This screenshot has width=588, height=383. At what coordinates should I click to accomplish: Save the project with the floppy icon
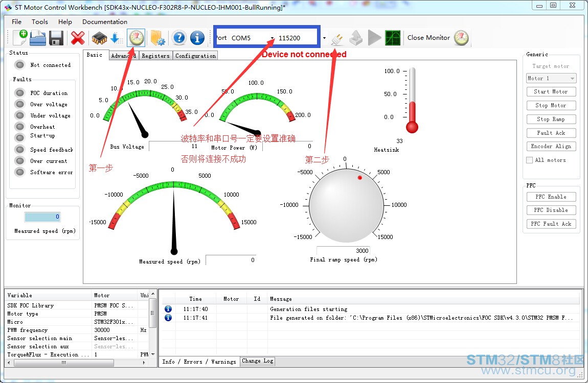point(56,38)
